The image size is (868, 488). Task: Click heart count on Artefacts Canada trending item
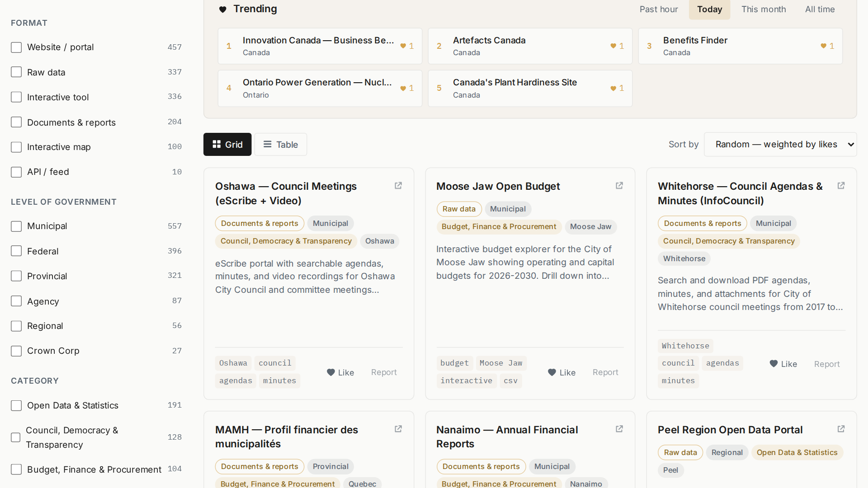[617, 46]
